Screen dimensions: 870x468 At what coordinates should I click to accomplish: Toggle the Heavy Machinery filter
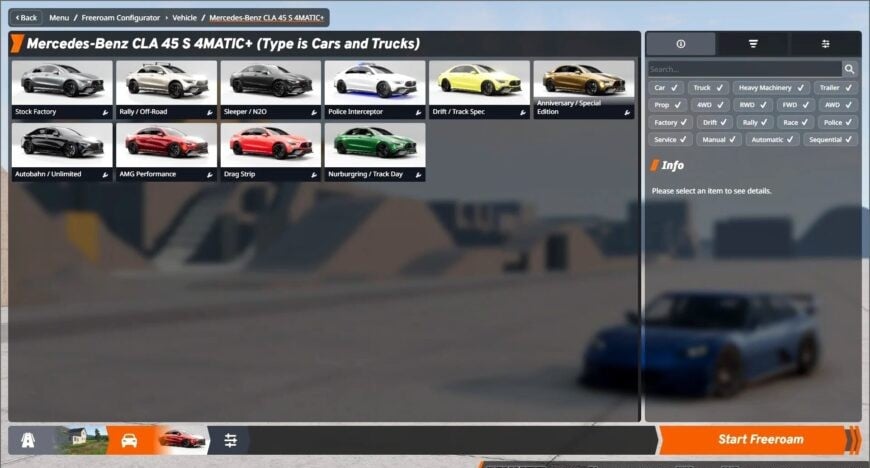coord(771,88)
